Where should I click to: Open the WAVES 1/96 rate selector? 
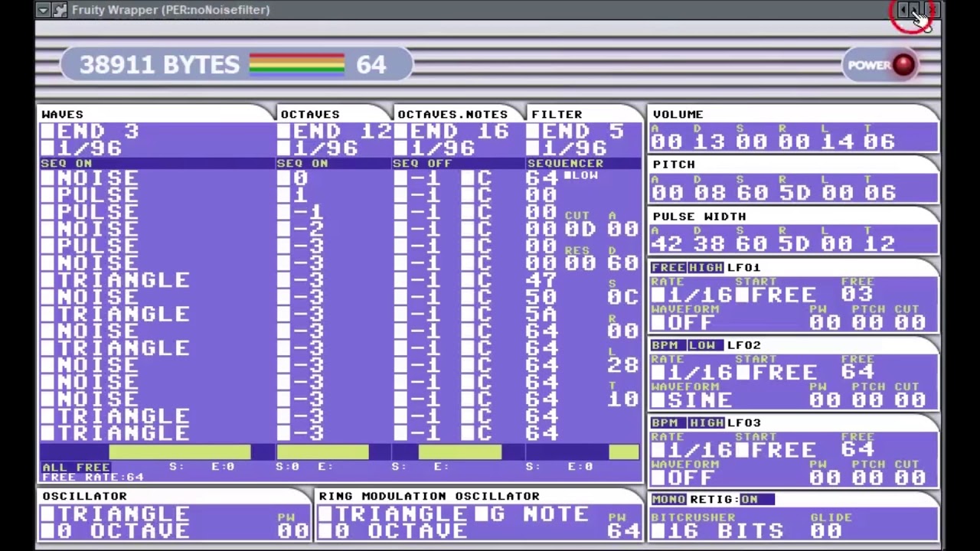tap(82, 148)
